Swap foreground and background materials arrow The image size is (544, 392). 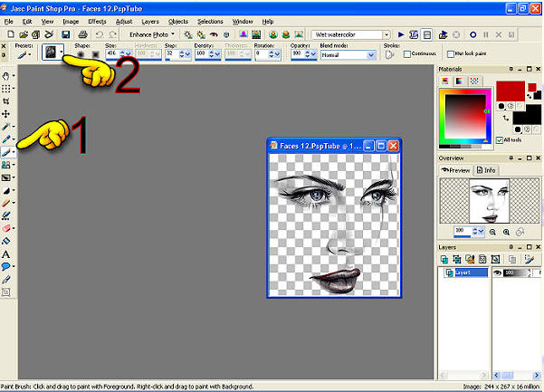506,119
